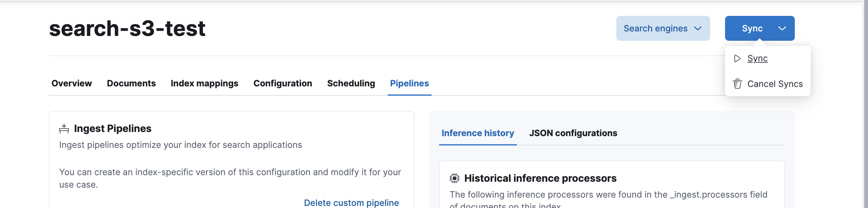Image resolution: width=868 pixels, height=208 pixels.
Task: Open the Documents tab
Action: point(131,83)
